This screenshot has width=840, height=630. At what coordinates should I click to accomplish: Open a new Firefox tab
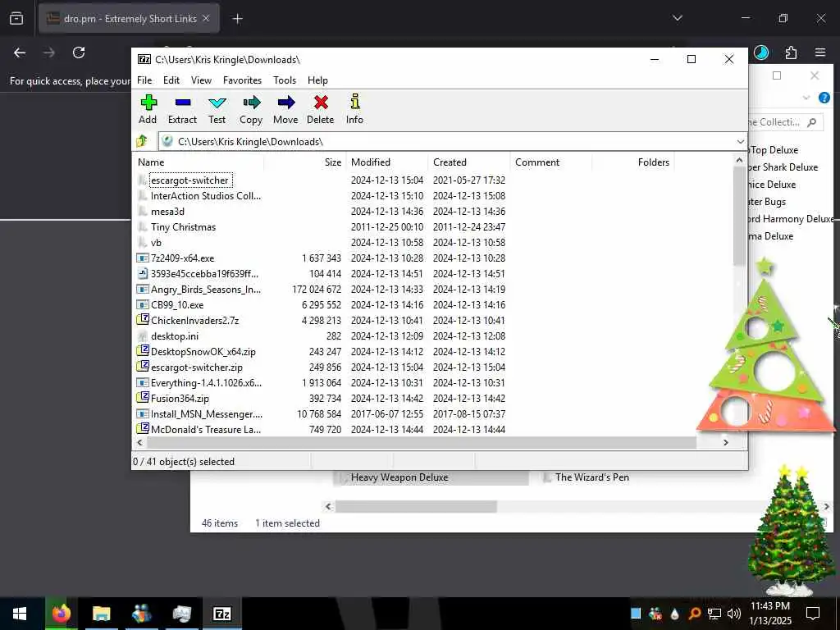click(238, 19)
